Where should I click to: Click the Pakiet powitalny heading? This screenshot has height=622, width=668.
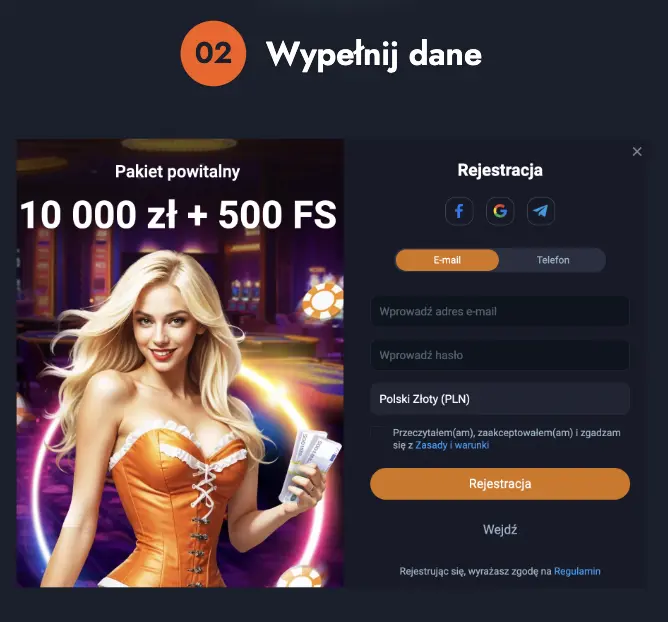[177, 172]
